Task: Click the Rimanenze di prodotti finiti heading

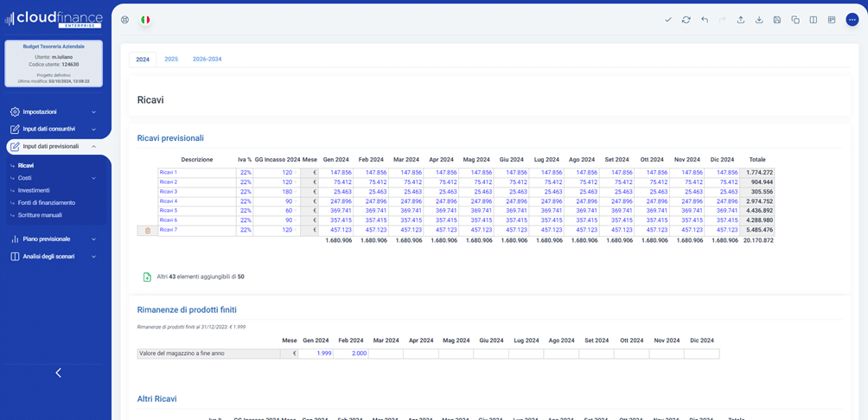Action: pos(187,309)
